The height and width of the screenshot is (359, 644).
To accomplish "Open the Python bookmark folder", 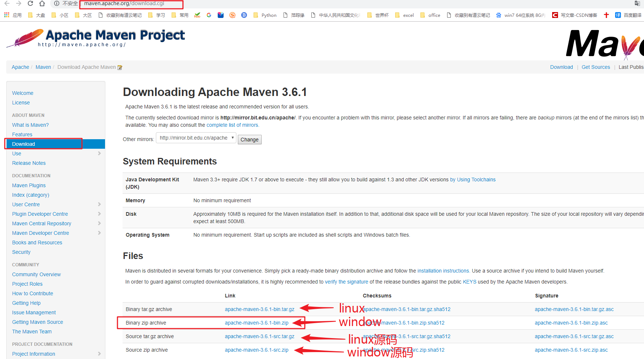I will tap(265, 15).
